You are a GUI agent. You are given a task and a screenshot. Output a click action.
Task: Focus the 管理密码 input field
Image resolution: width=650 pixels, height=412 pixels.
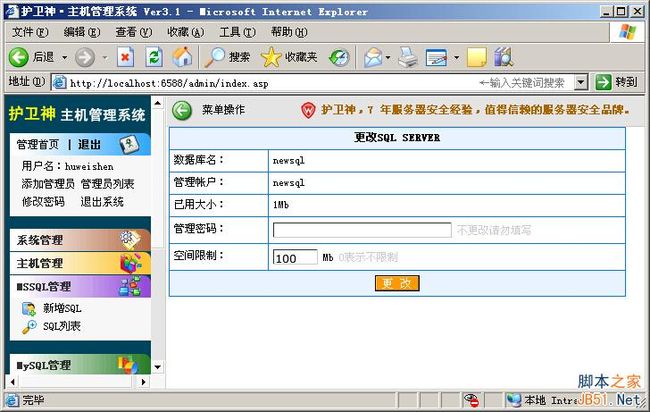[362, 230]
